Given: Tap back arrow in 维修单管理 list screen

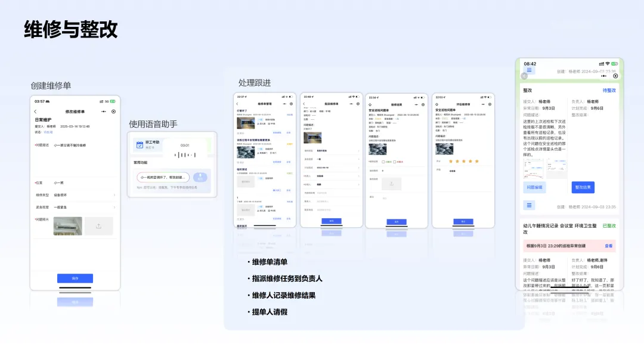Looking at the screenshot, I should click(237, 104).
